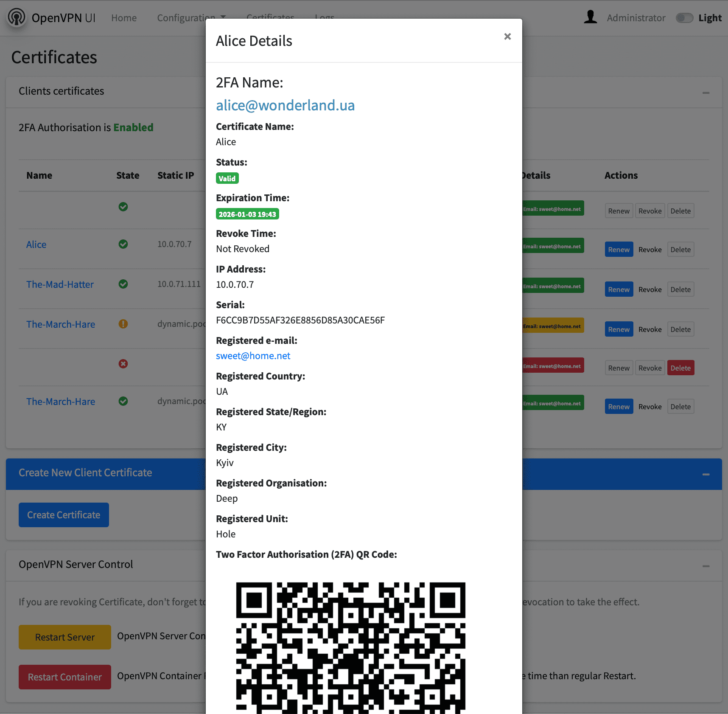Click the Restart Server button
Screen dimensions: 728x714
(x=65, y=637)
